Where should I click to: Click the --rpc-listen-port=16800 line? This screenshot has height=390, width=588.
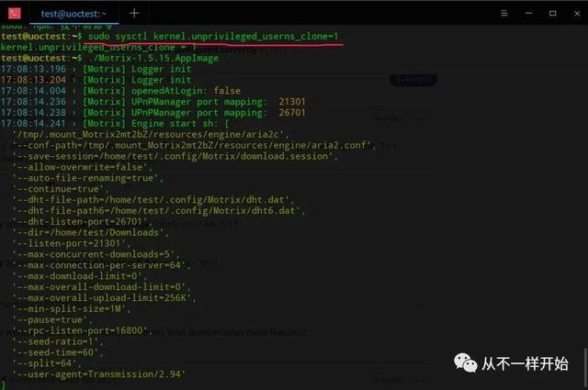click(x=82, y=330)
